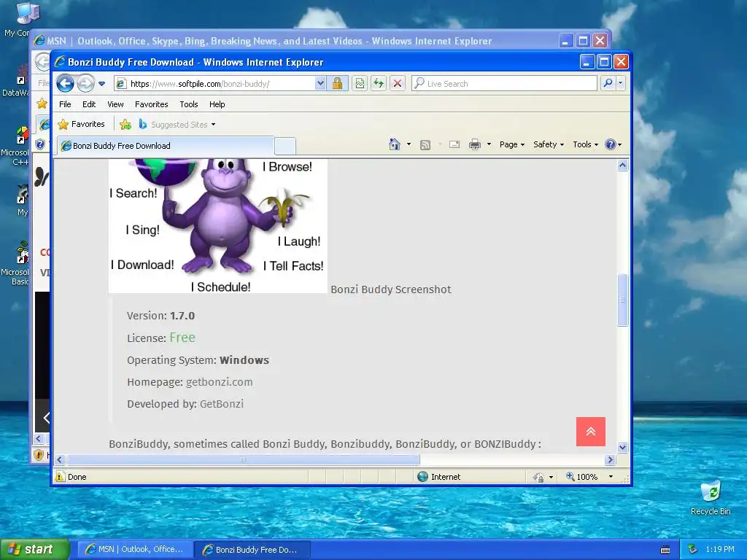Click the 100% zoom level button
Screen dimensions: 747x560
click(581, 477)
